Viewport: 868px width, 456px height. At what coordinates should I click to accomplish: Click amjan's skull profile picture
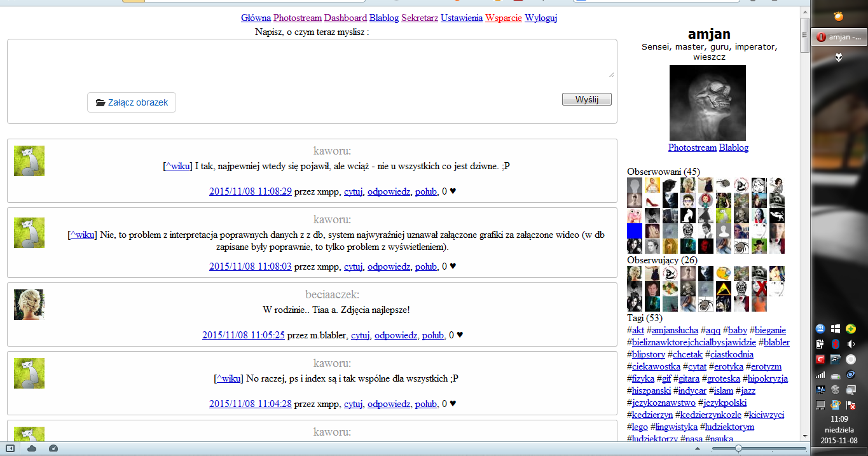708,102
